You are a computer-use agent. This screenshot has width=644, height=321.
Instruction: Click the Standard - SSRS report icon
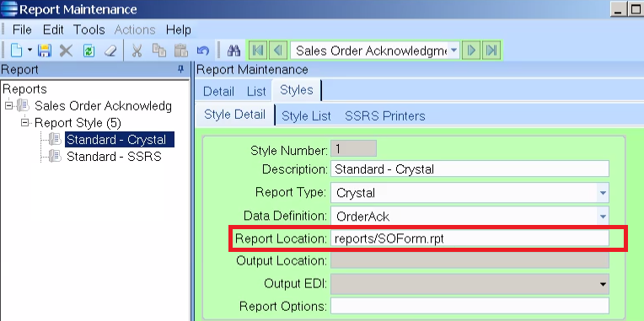(55, 157)
